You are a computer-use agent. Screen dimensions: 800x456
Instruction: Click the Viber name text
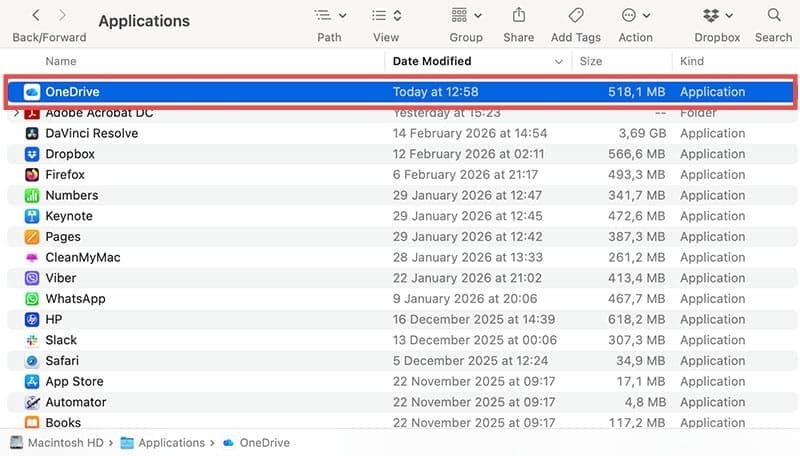pos(61,278)
